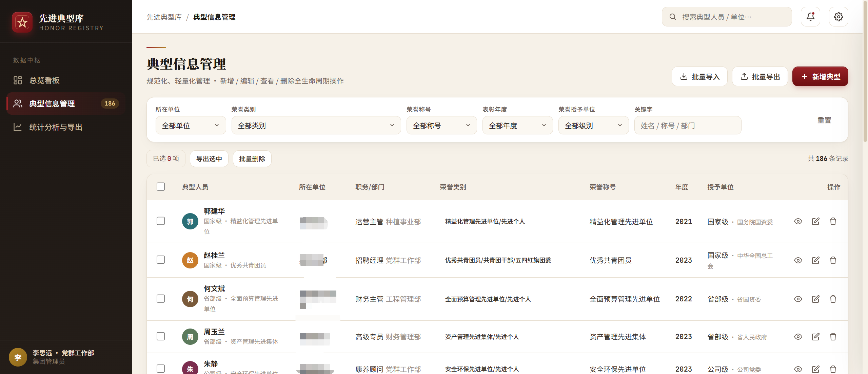Click the 周 green avatar

tap(190, 337)
